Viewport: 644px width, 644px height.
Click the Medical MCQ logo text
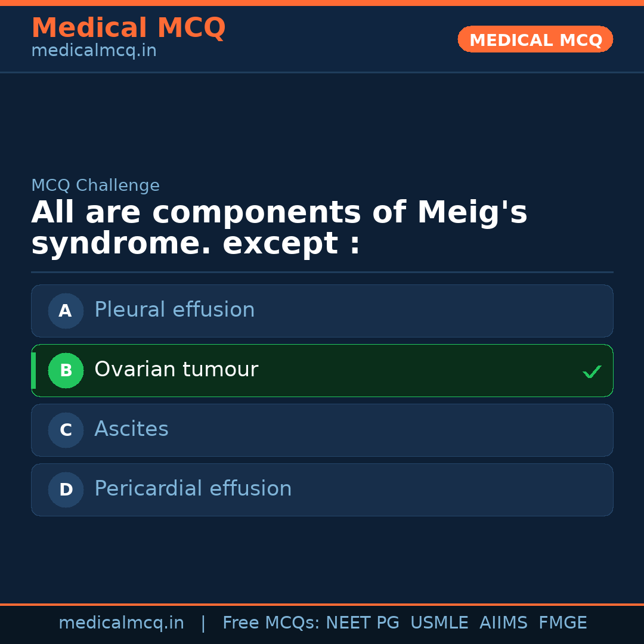pyautogui.click(x=128, y=27)
